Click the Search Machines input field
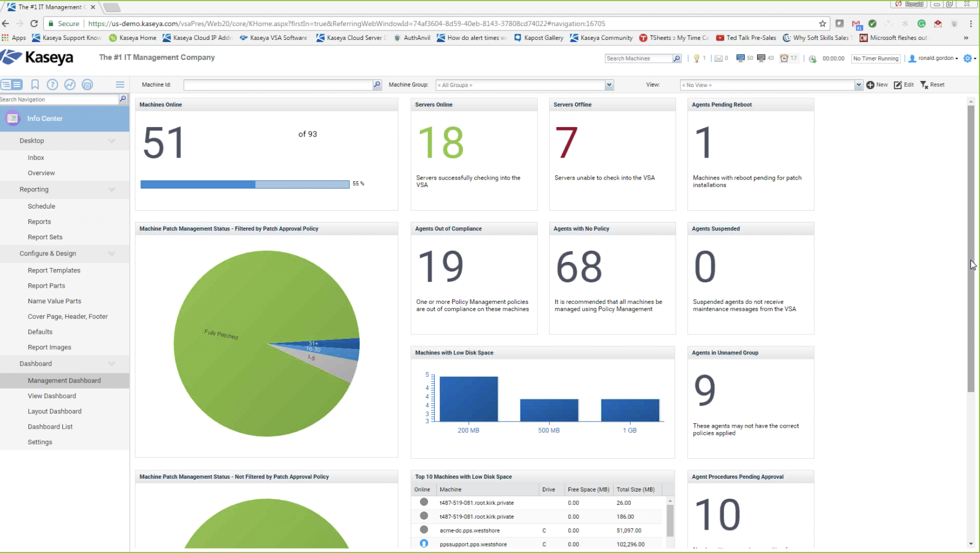 pyautogui.click(x=638, y=58)
